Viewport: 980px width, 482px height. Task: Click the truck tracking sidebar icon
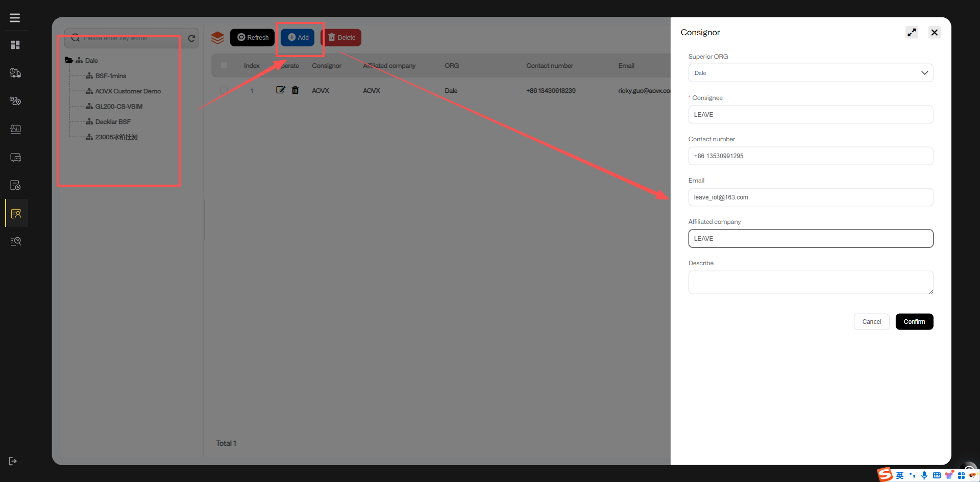(15, 73)
